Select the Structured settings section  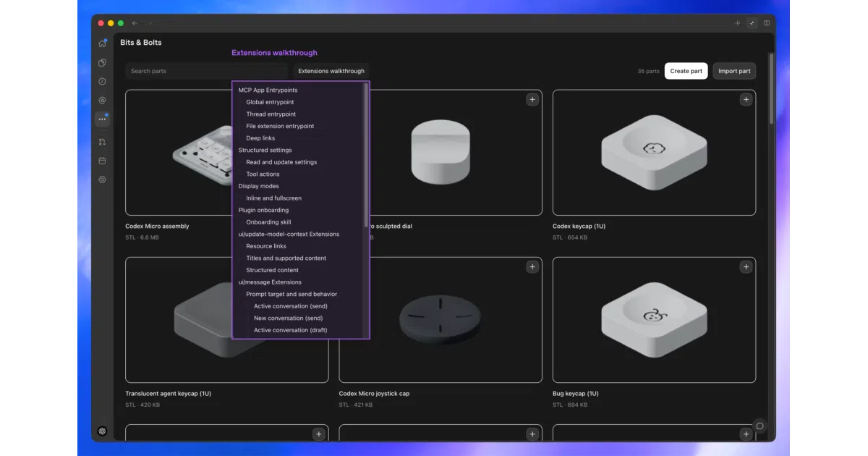click(x=265, y=151)
